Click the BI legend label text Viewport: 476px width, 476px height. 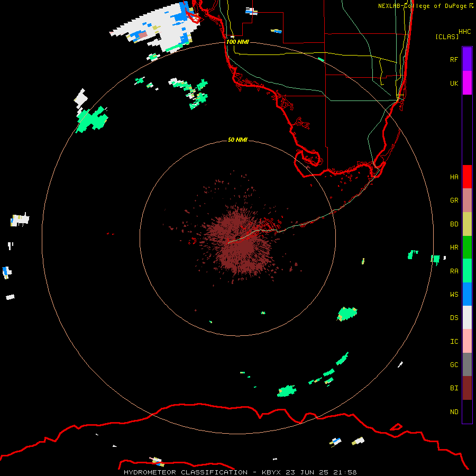point(454,388)
